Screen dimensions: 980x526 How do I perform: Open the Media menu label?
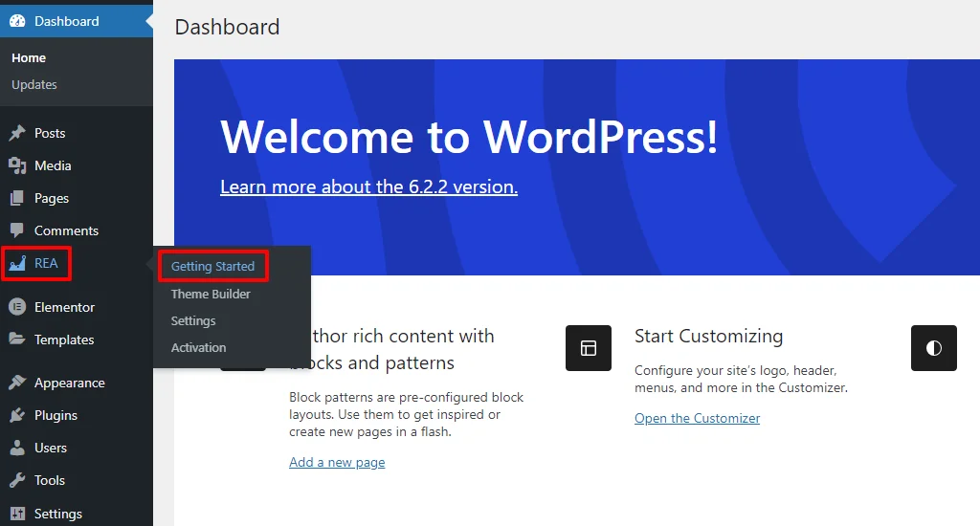pos(54,165)
